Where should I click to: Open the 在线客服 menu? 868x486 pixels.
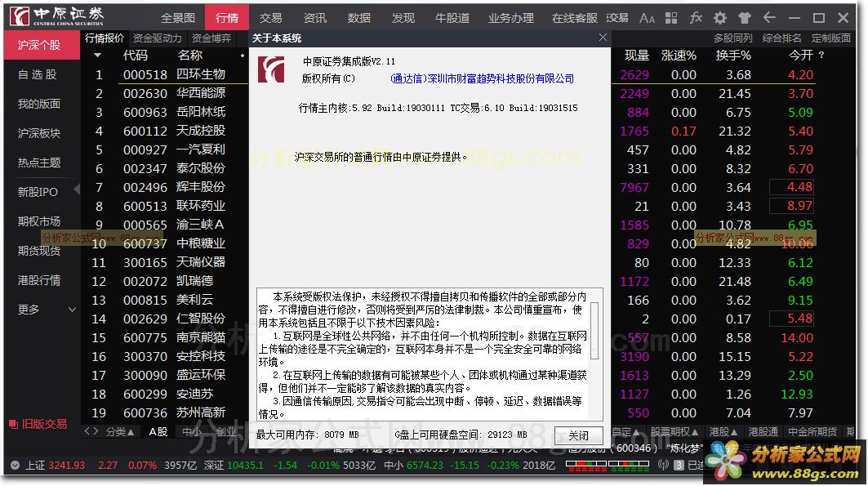(575, 18)
